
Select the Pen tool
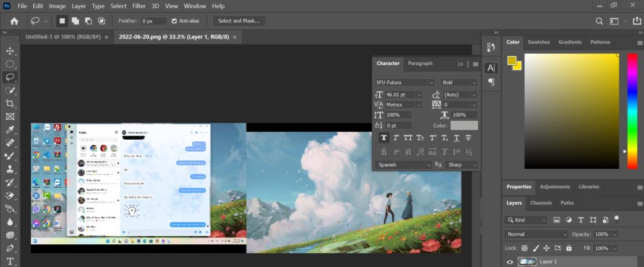pyautogui.click(x=10, y=248)
